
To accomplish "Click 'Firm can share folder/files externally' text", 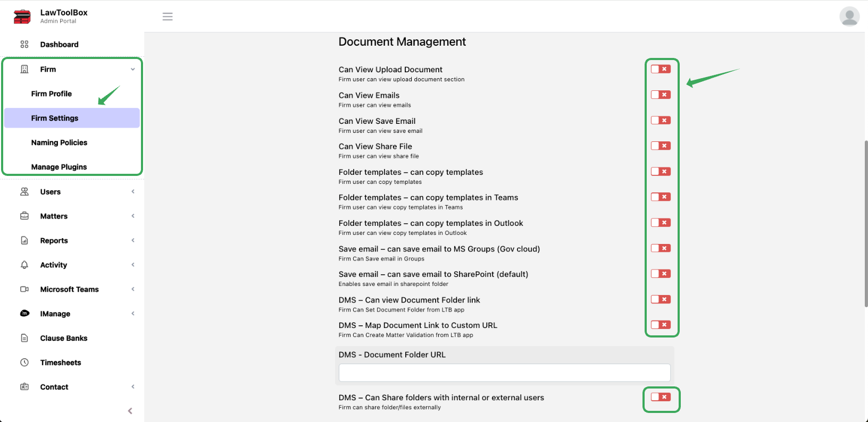I will coord(390,408).
